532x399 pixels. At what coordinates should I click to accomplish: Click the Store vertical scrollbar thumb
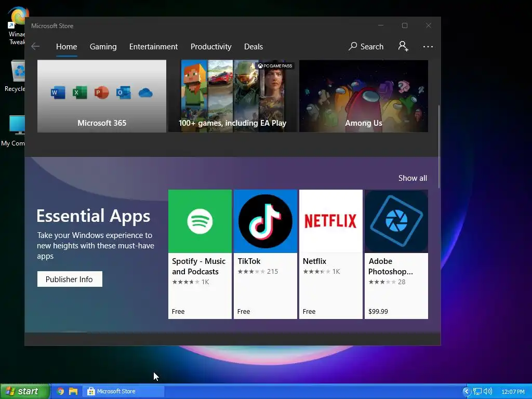439,146
